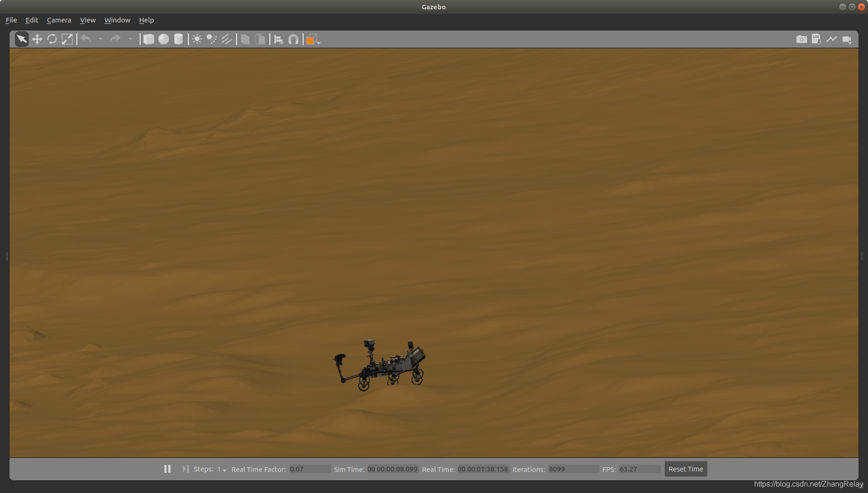Open the orange view angle dropdown
868x493 pixels.
coord(313,40)
